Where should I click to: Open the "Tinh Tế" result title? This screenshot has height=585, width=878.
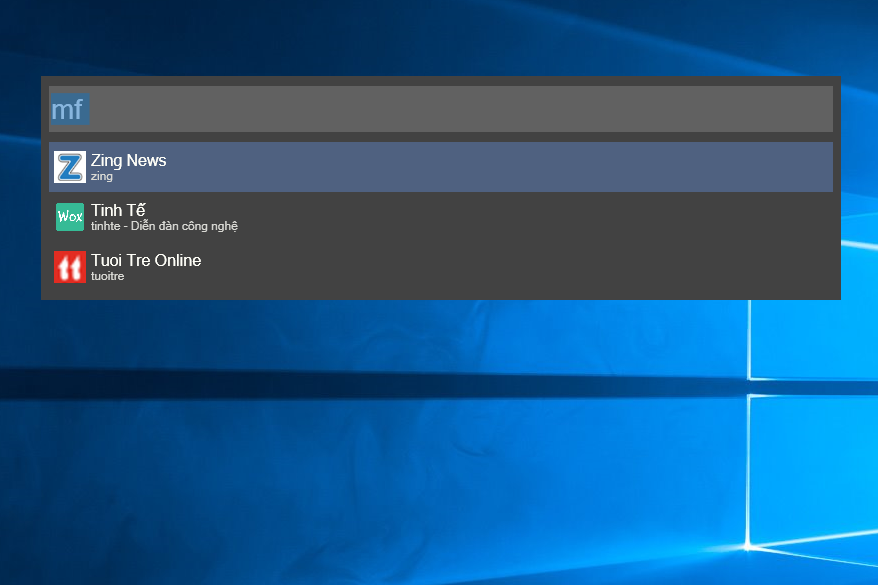[118, 210]
